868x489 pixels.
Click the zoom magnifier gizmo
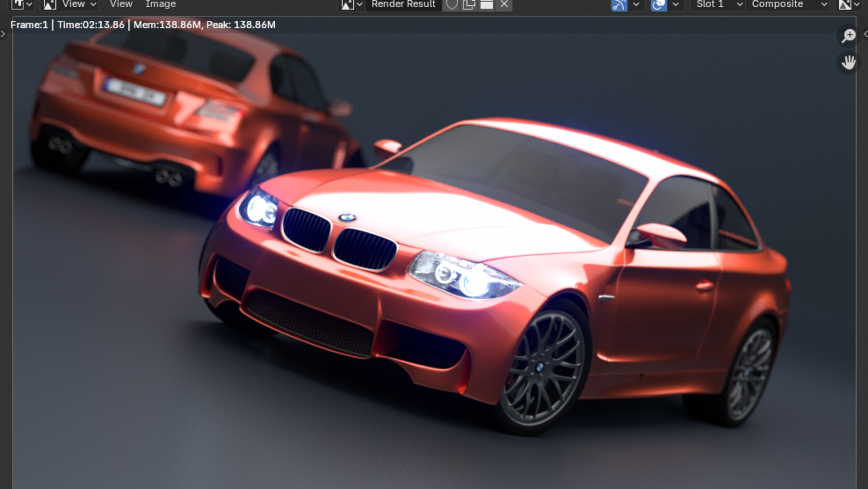[x=848, y=36]
